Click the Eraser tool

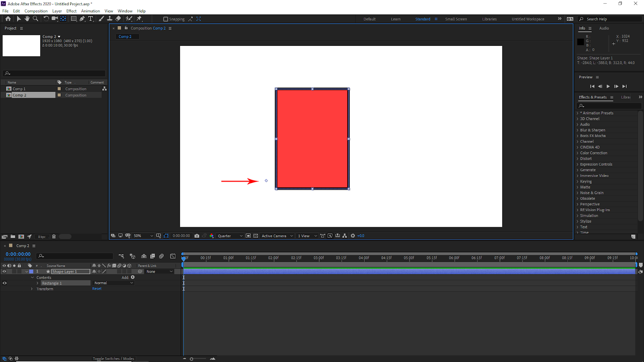pyautogui.click(x=118, y=19)
